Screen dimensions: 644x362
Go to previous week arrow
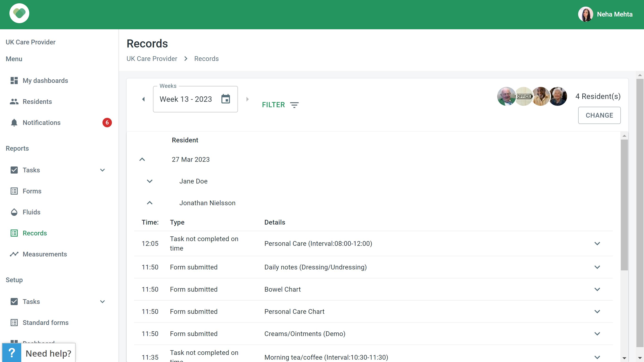[143, 99]
